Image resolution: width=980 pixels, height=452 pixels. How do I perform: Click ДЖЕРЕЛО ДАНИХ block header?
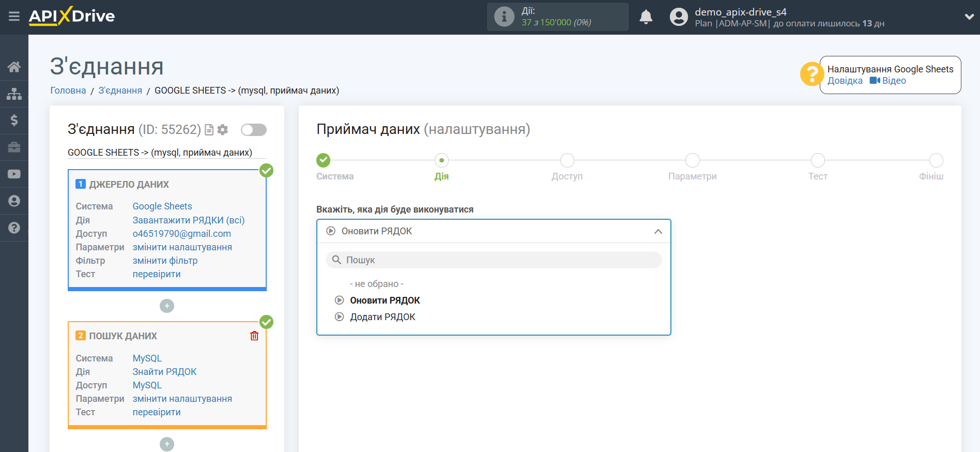[x=129, y=185]
